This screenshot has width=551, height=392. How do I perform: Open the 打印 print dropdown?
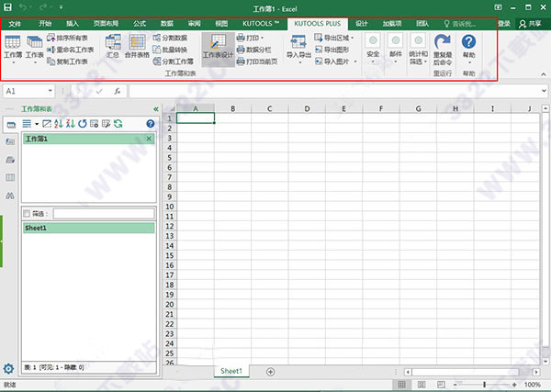250,38
